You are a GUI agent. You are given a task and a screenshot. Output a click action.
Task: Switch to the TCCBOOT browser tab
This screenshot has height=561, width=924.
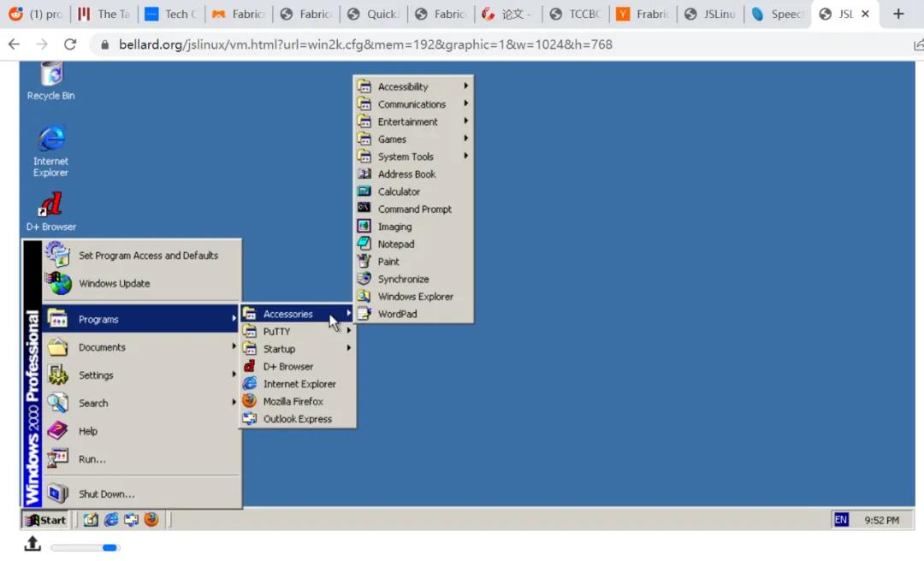pos(577,15)
